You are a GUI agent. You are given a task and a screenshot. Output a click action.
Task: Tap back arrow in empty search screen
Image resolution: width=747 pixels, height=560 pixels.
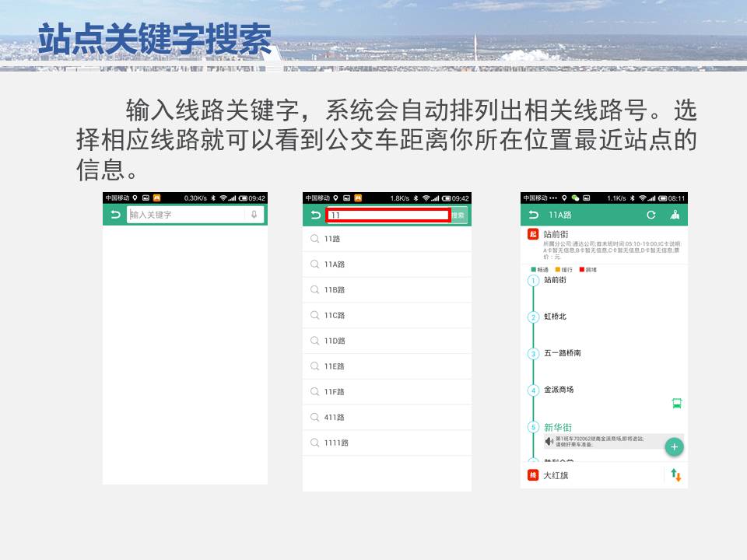coord(115,215)
